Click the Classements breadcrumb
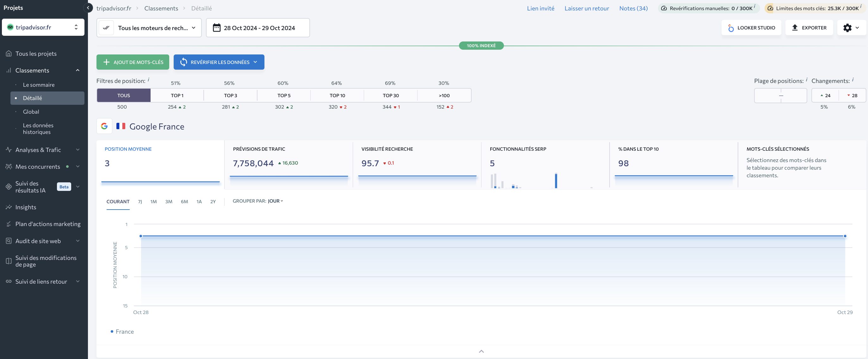 click(x=161, y=8)
